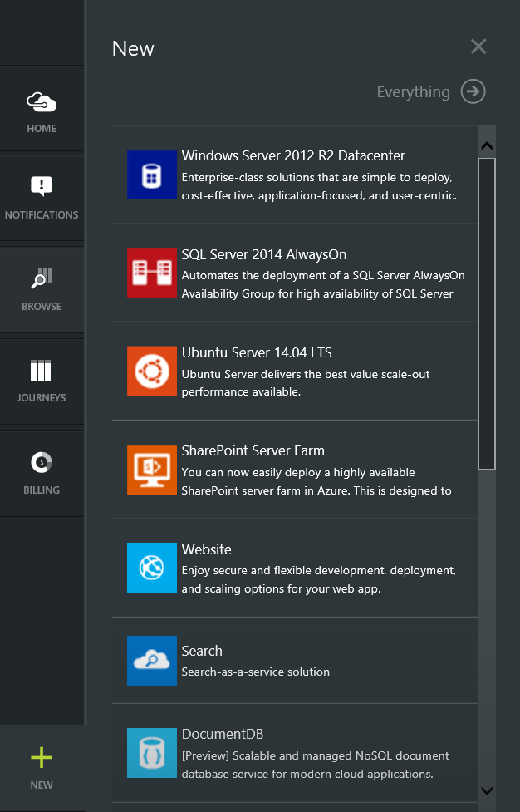The width and height of the screenshot is (520, 812).
Task: Click the Browse magnifier grid icon
Action: 42,278
